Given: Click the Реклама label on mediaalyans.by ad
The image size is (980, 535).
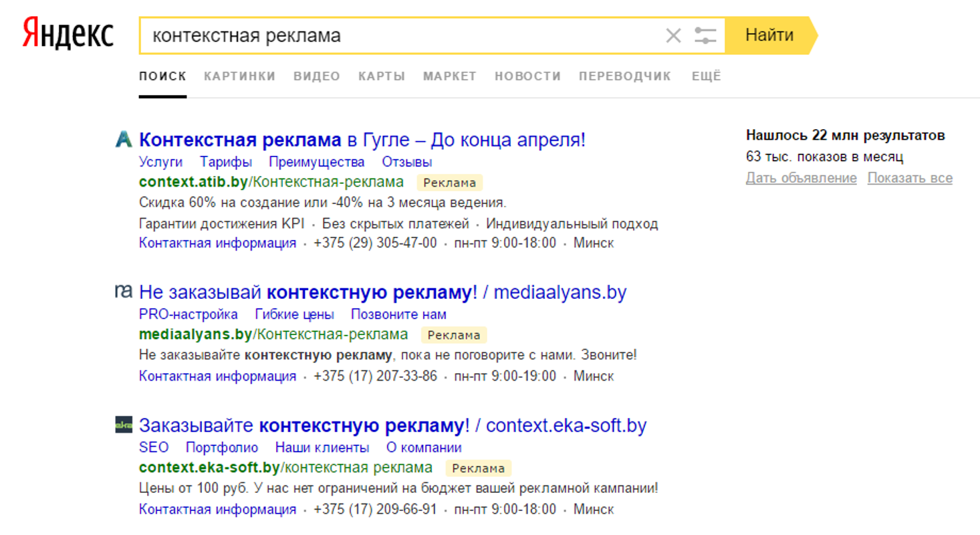Looking at the screenshot, I should click(x=454, y=335).
